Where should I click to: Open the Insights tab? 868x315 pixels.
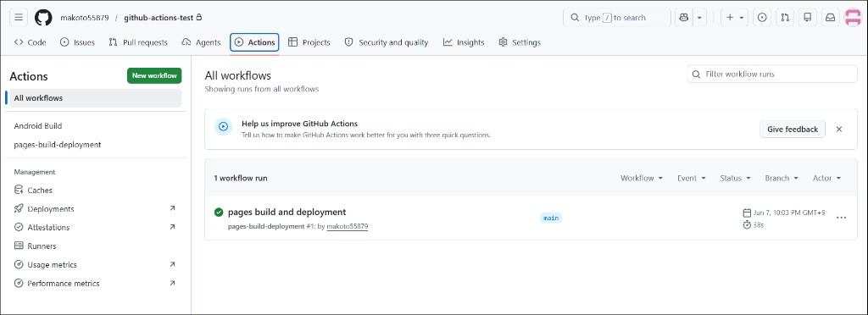click(x=464, y=42)
